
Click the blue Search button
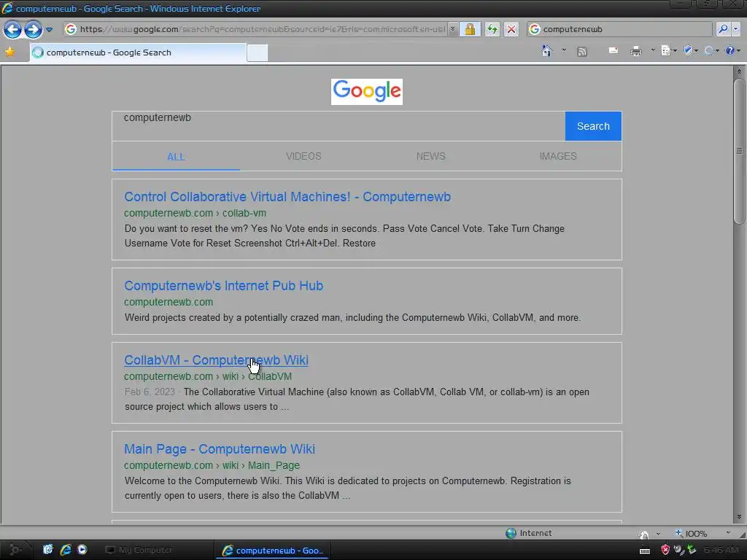tap(593, 126)
